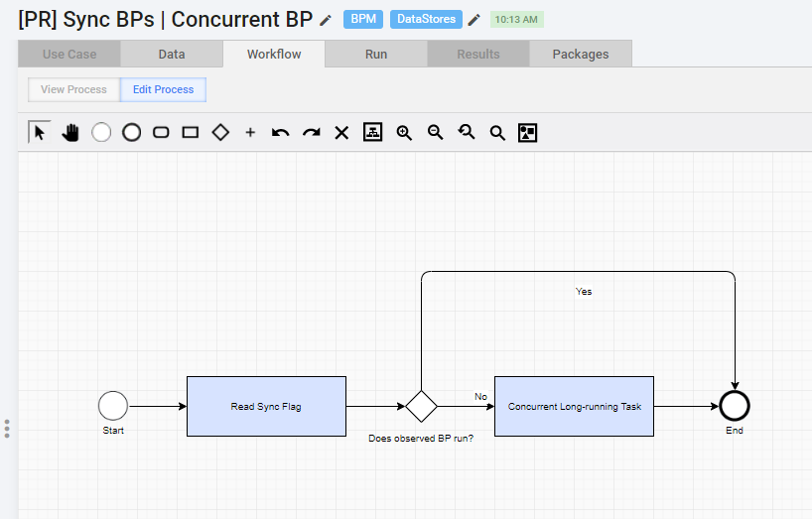Select the Read Sync Flag task box
The width and height of the screenshot is (812, 519).
(x=266, y=406)
